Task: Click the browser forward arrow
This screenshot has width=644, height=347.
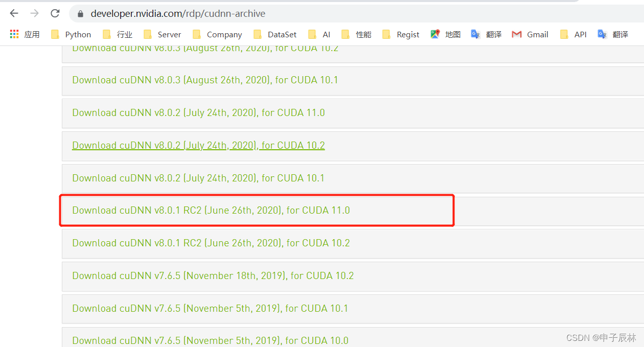Action: pos(34,13)
